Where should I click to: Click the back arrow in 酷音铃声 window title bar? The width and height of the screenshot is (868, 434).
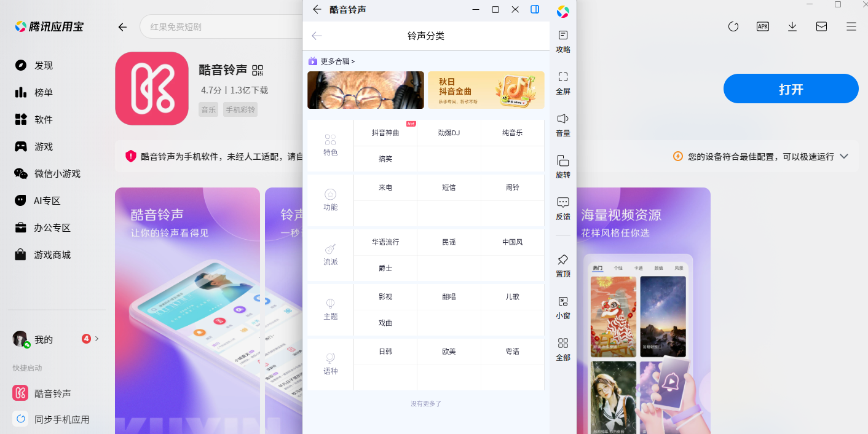(x=317, y=9)
